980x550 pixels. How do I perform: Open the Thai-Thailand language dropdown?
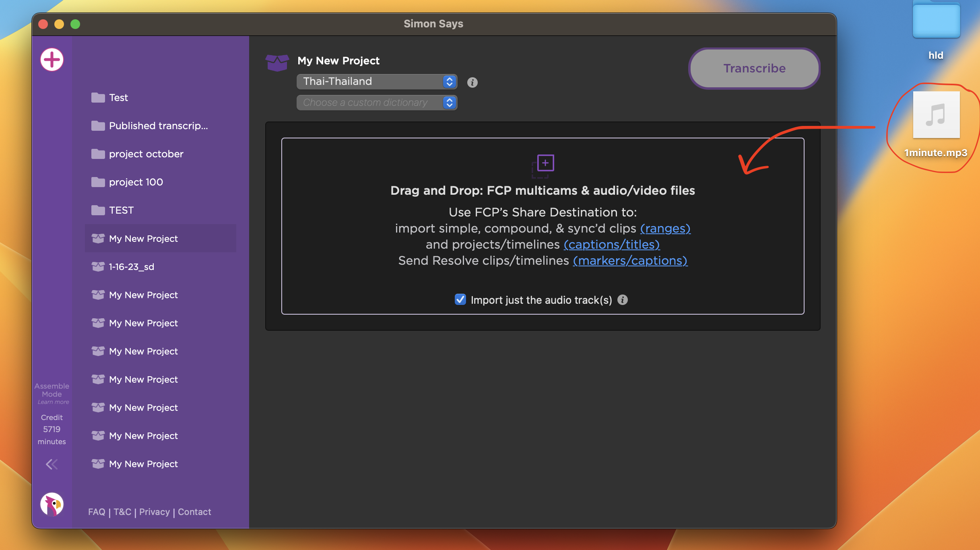pyautogui.click(x=377, y=82)
